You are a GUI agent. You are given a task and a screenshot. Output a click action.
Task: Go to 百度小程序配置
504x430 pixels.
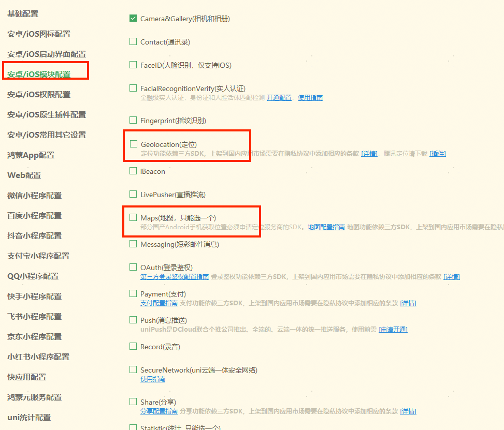pos(34,216)
